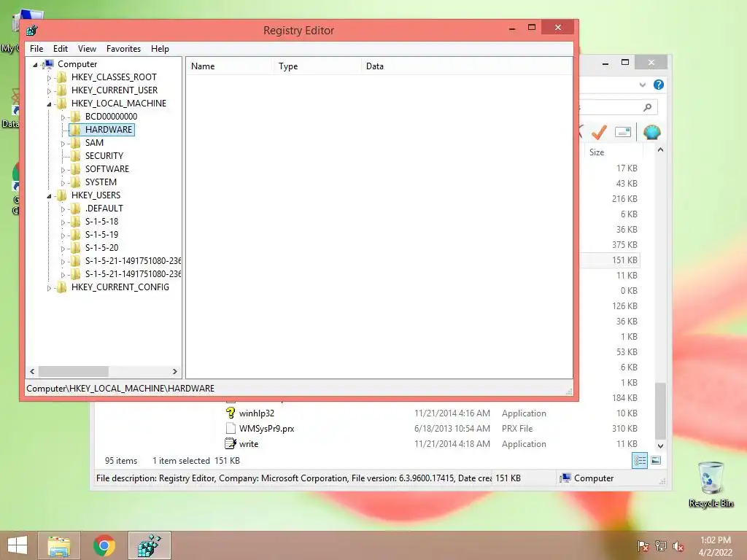Select the WMSysPr9.prx file

tap(266, 429)
